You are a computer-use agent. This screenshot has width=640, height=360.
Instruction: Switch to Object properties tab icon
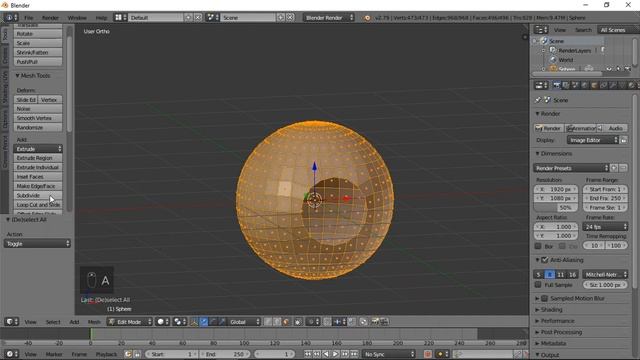point(594,85)
